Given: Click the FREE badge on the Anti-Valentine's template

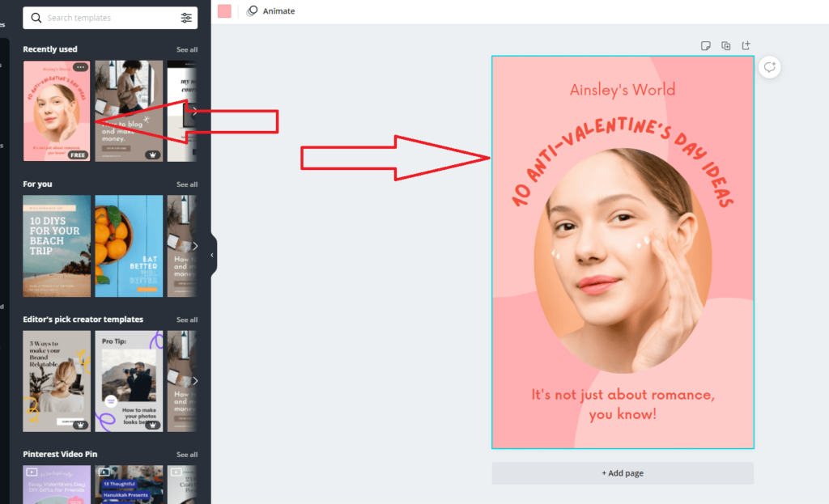Looking at the screenshot, I should 77,155.
